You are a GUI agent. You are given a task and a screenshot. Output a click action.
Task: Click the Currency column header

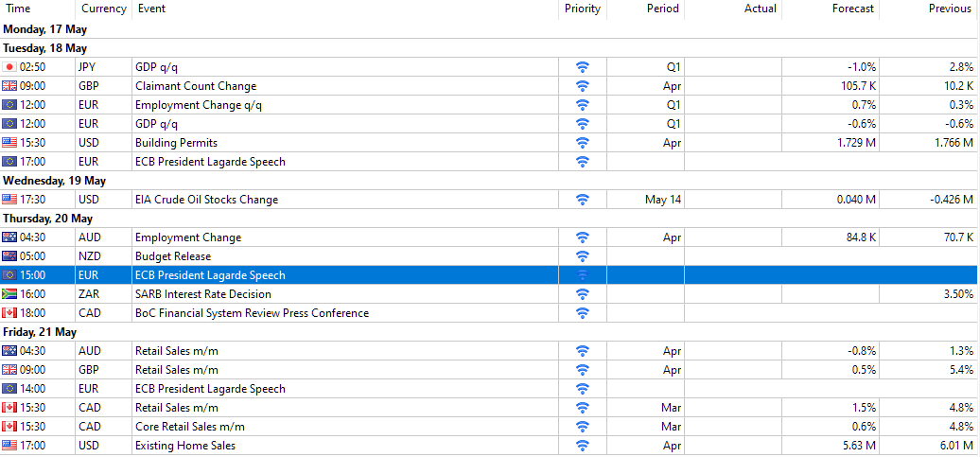pyautogui.click(x=103, y=9)
